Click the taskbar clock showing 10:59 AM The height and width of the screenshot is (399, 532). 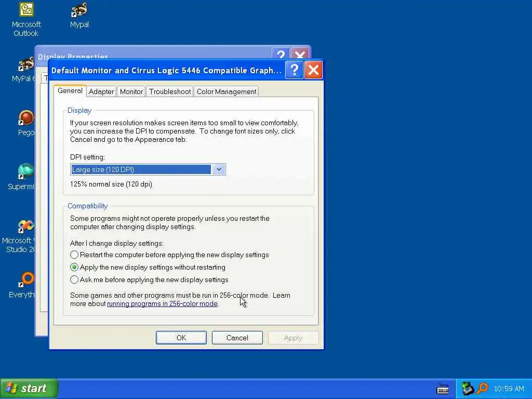tap(509, 389)
